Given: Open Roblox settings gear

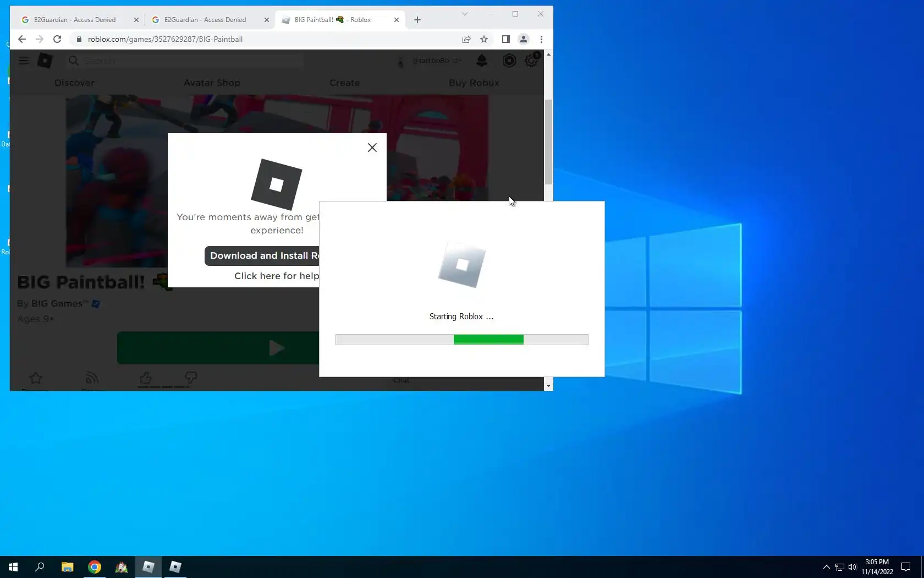Looking at the screenshot, I should 531,61.
